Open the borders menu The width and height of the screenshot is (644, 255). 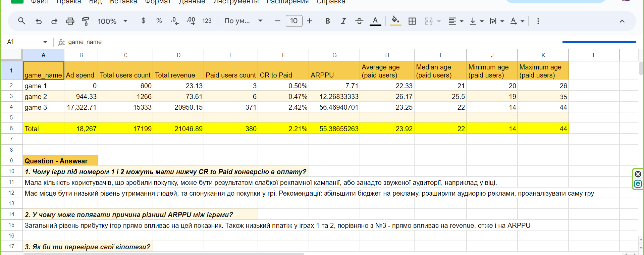pos(412,21)
